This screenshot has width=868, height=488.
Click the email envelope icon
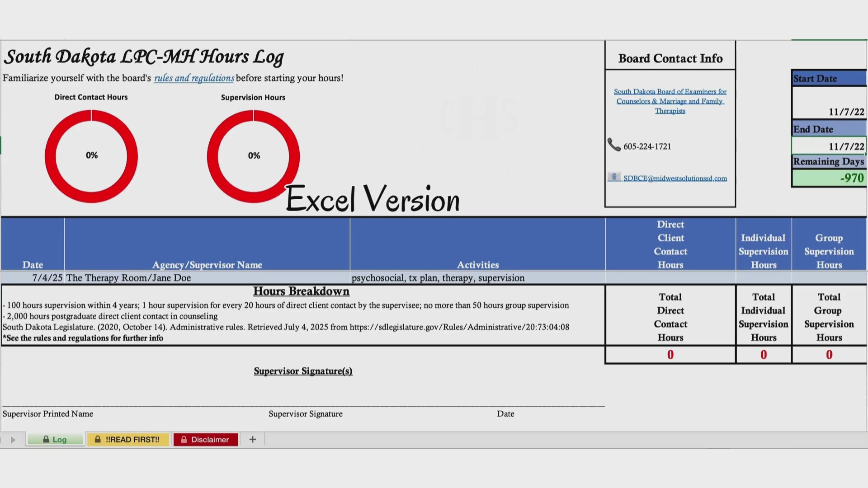point(614,177)
